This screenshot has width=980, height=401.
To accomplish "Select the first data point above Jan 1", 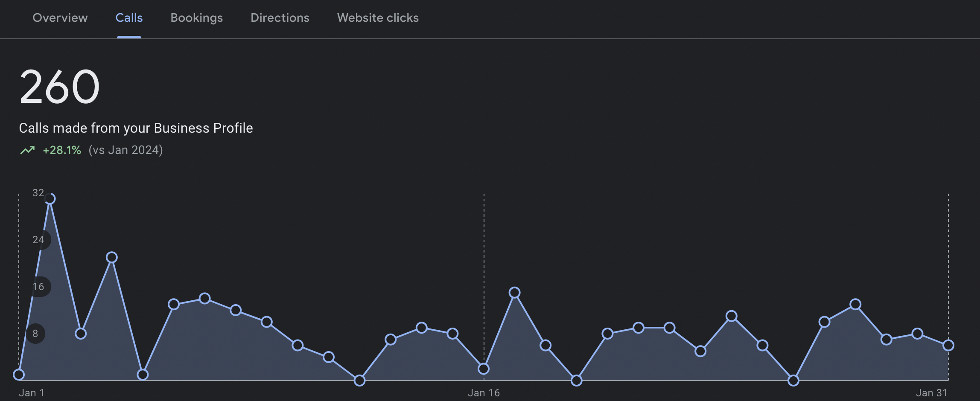I will 19,375.
